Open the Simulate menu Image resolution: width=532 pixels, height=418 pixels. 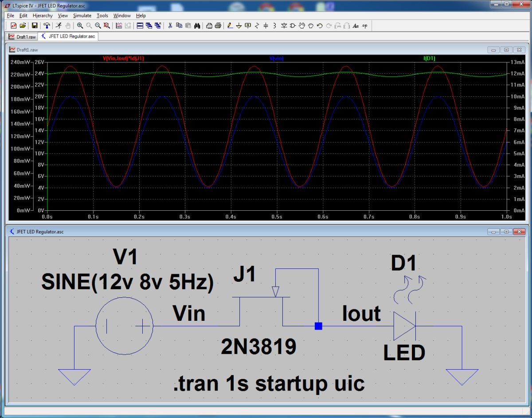pyautogui.click(x=82, y=16)
